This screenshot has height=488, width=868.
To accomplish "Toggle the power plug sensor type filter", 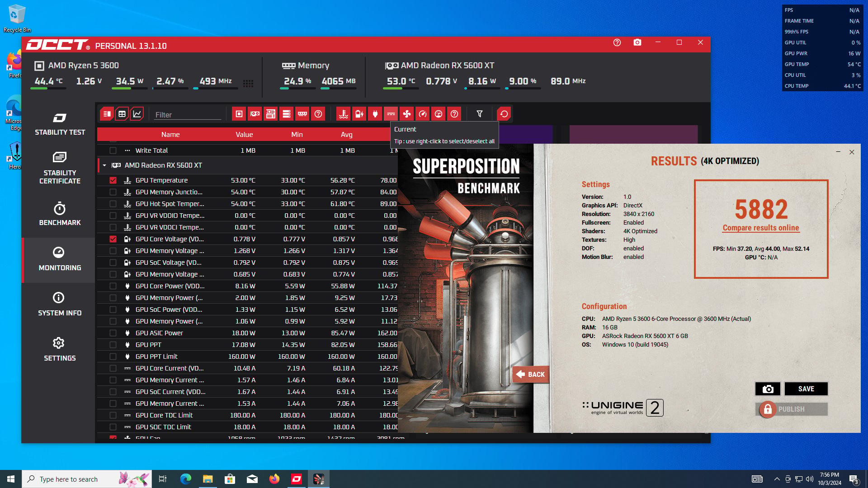I will coord(375,114).
